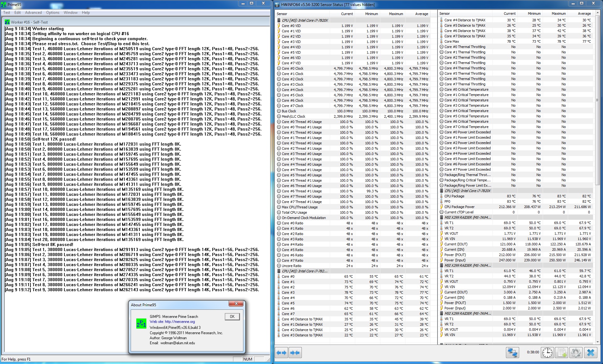
Task: Select the Core #7 VID sensor row
Action: pos(352,63)
